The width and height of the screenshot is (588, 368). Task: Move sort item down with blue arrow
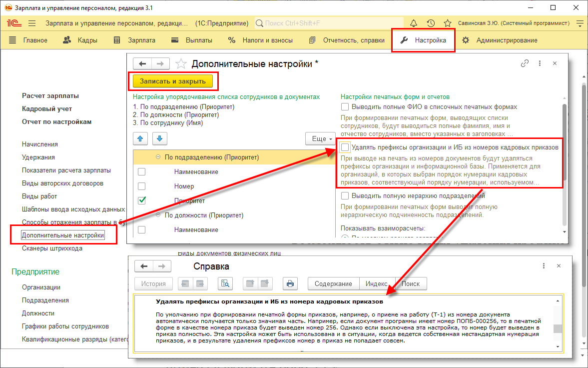click(159, 138)
